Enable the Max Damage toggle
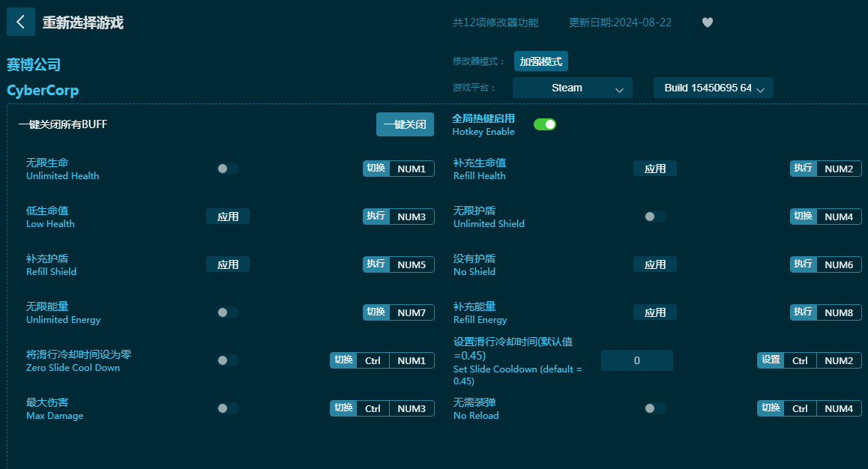The width and height of the screenshot is (868, 469). pyautogui.click(x=227, y=408)
